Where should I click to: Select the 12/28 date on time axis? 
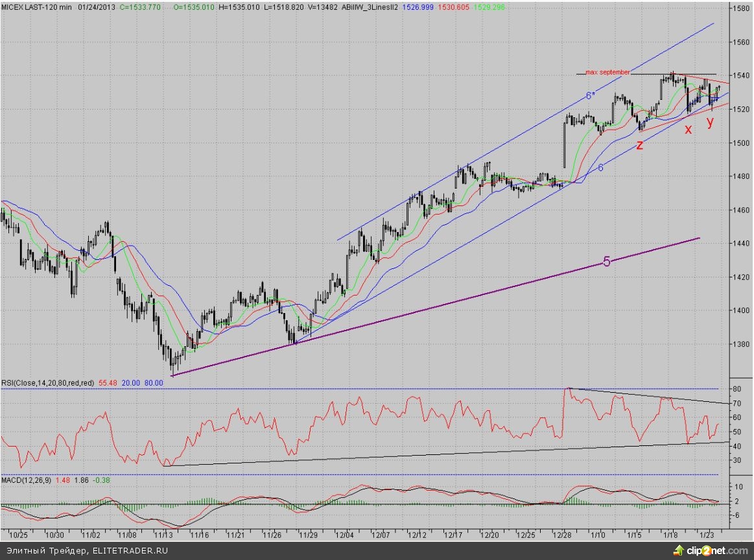(x=561, y=535)
